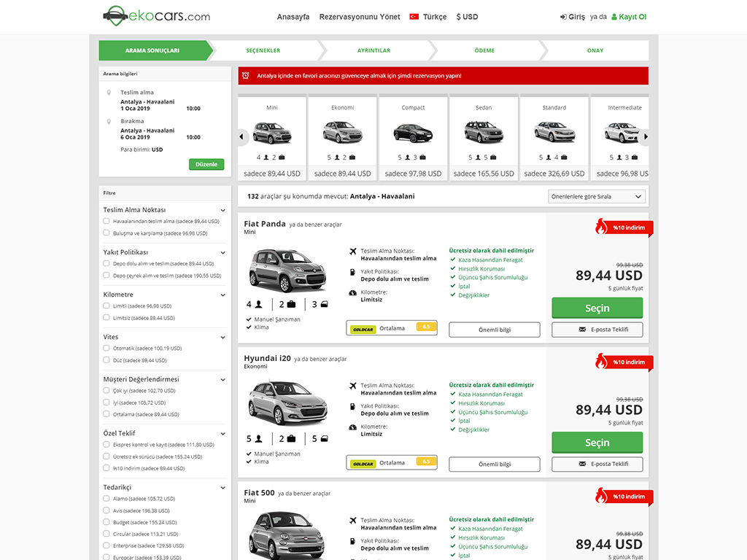Click the Fiat Panda airplane pickup icon
Screen dimensions: 747x560
pos(352,252)
